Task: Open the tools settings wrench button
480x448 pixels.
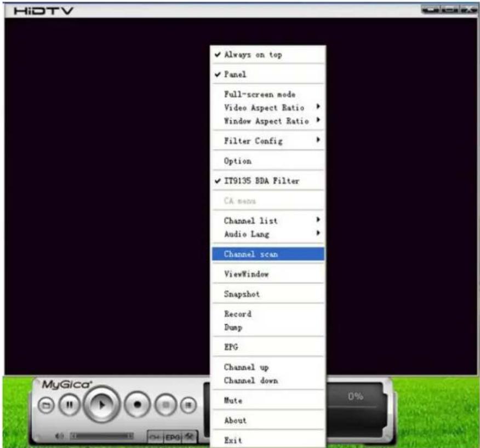Action: pos(190,437)
